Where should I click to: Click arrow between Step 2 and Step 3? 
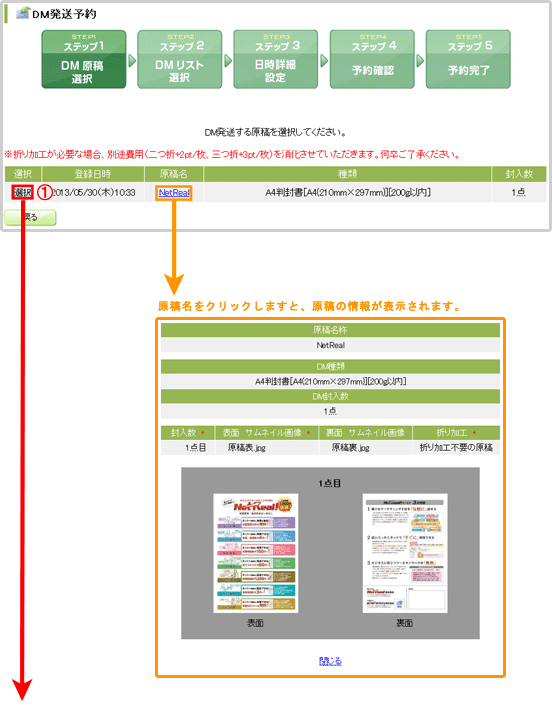[228, 61]
